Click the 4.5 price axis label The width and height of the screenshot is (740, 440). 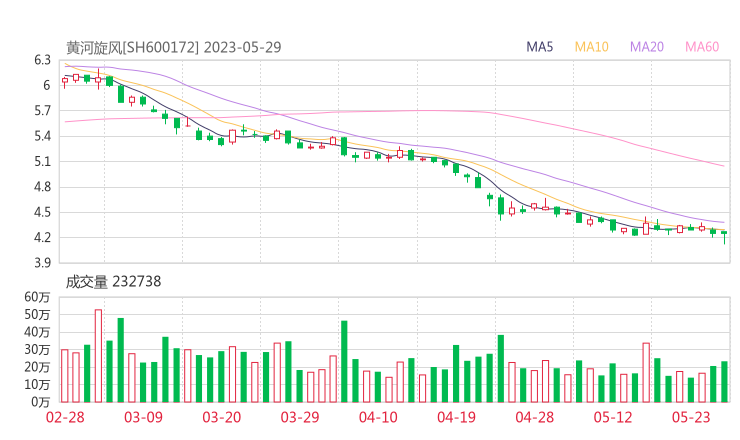pos(42,212)
